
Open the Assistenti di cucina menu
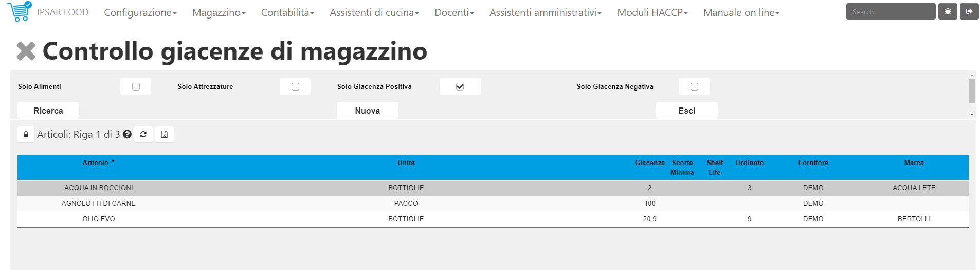point(374,12)
